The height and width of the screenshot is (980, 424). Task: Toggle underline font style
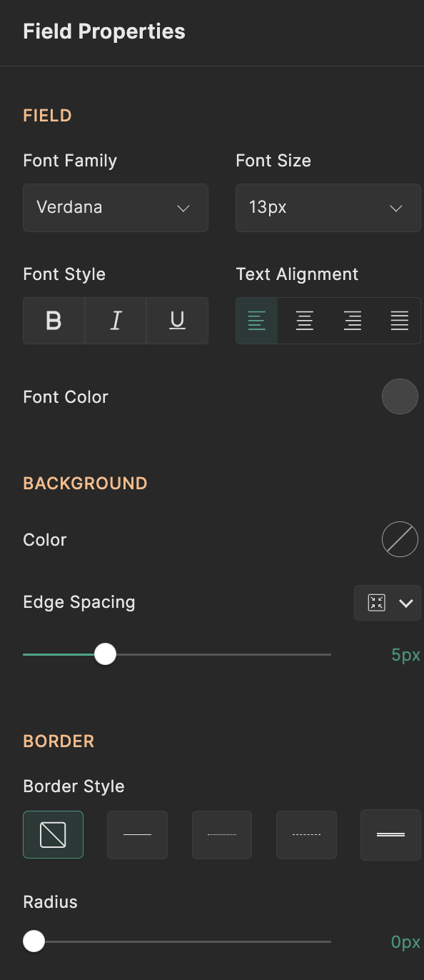pos(177,321)
